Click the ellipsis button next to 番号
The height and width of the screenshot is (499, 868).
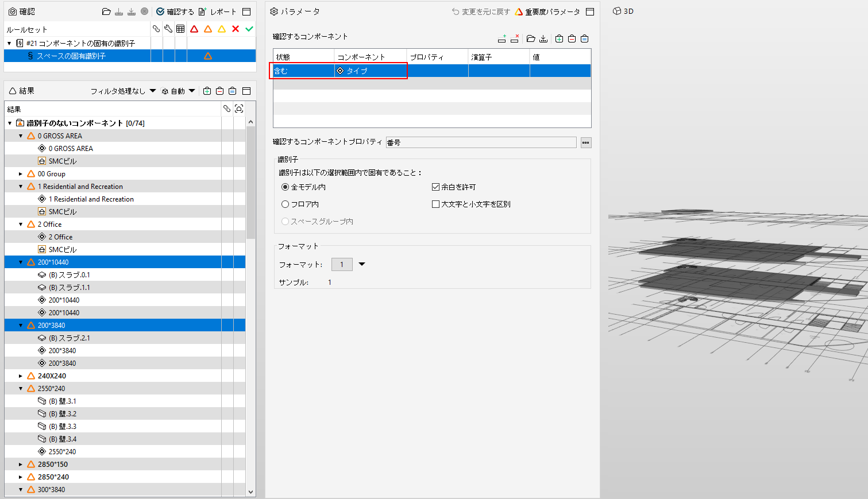tap(586, 142)
